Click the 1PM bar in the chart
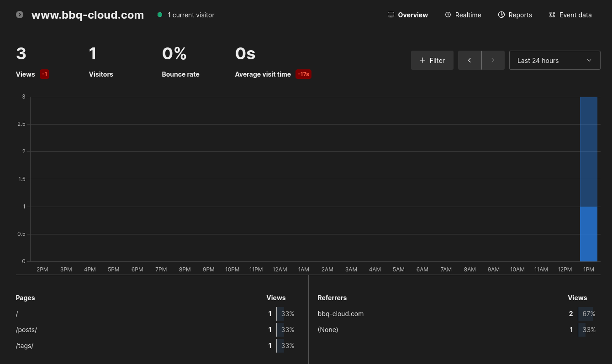This screenshot has height=364, width=612. click(x=589, y=179)
